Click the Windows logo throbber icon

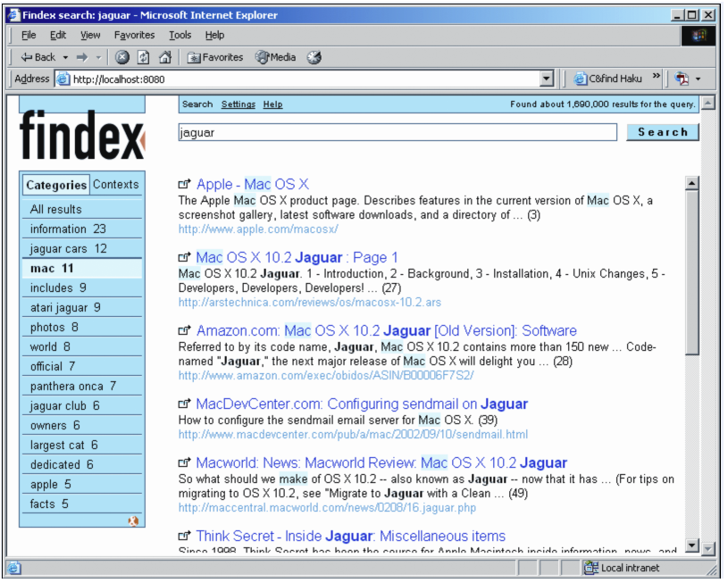(699, 36)
